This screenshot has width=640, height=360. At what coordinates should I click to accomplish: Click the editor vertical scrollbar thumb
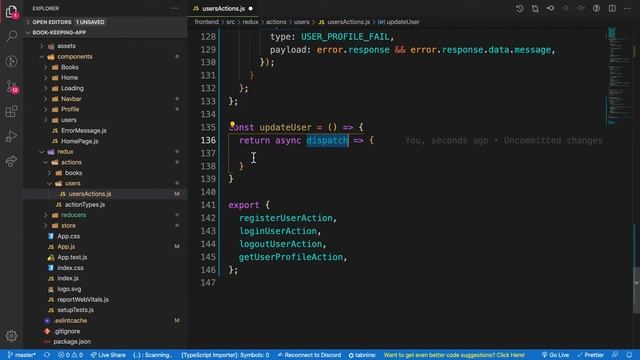pyautogui.click(x=636, y=289)
